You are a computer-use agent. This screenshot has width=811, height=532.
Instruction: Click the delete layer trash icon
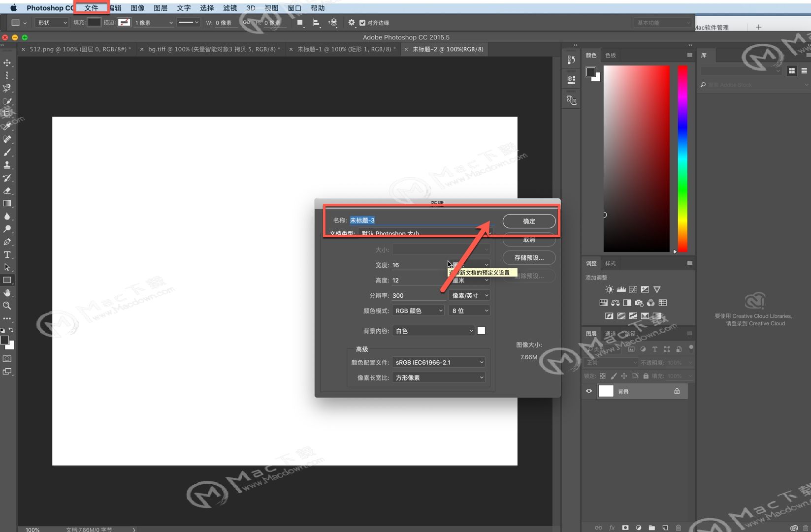[x=679, y=528]
